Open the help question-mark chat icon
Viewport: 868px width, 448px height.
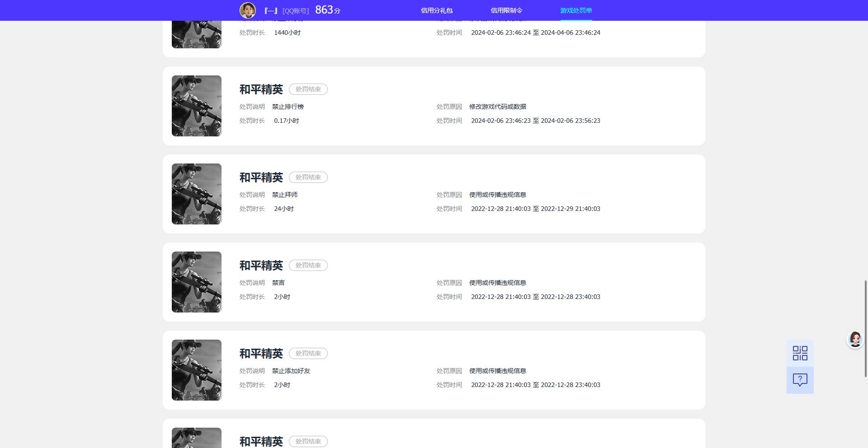[x=800, y=380]
